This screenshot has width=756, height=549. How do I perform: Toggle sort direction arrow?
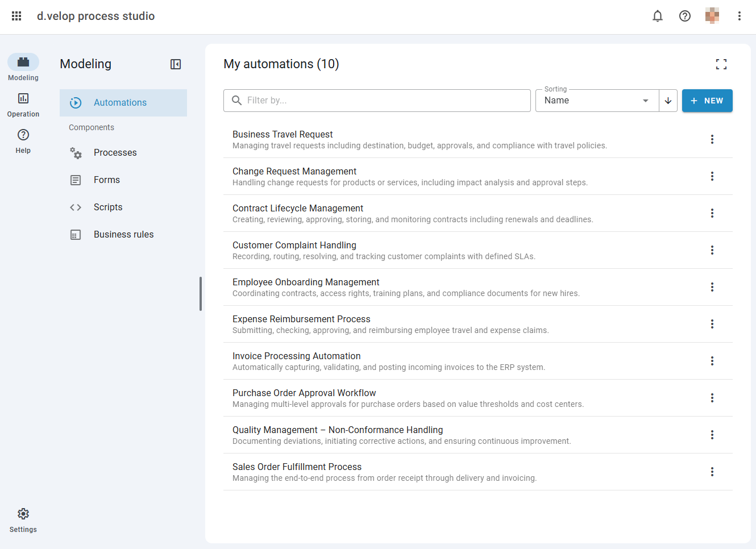click(x=668, y=101)
